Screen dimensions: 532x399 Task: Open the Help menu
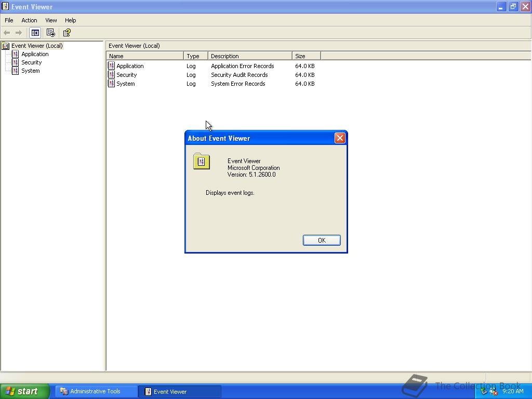tap(70, 20)
